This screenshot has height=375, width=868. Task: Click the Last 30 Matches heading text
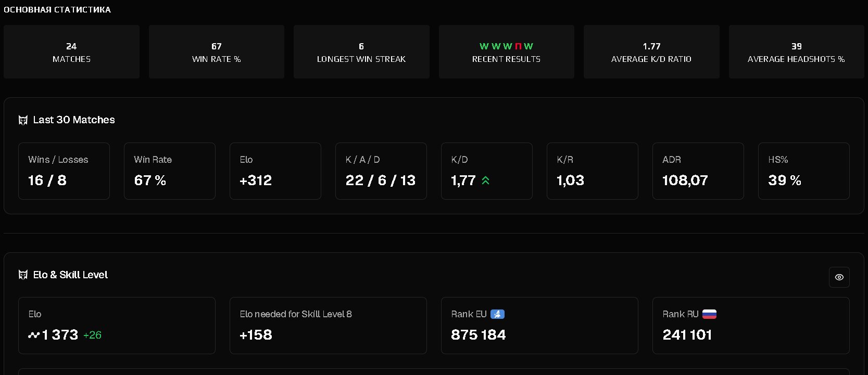[74, 120]
